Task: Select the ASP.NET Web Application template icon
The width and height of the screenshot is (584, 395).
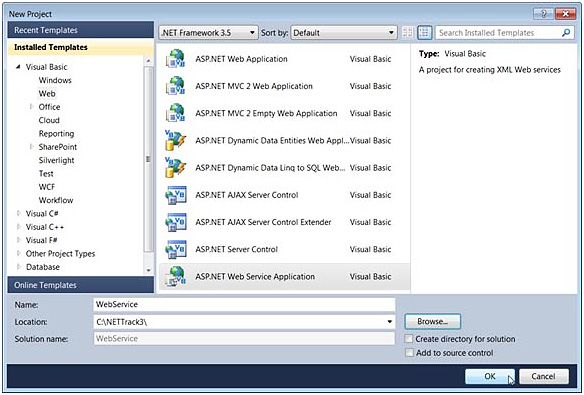Action: point(175,59)
